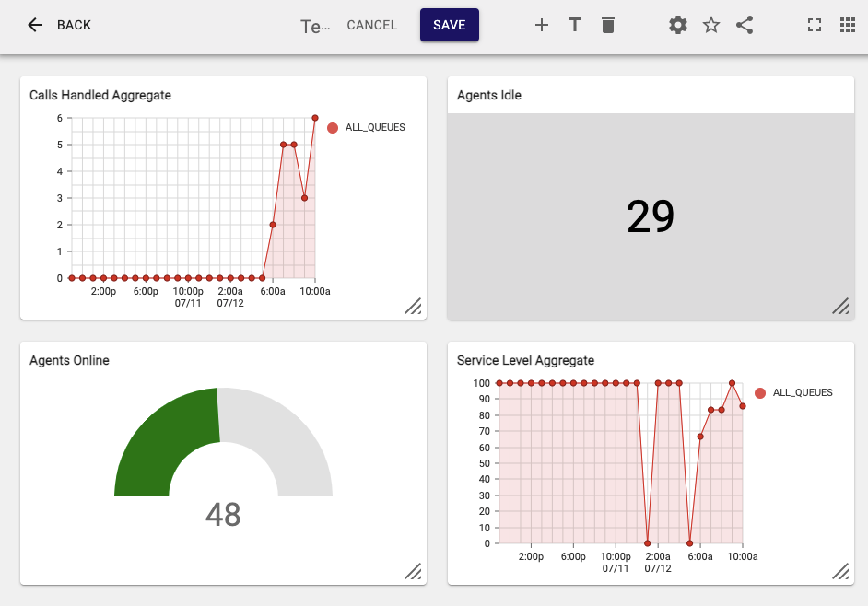Click 6:00a axis label in Calls Handled chart
868x606 pixels.
(x=273, y=291)
